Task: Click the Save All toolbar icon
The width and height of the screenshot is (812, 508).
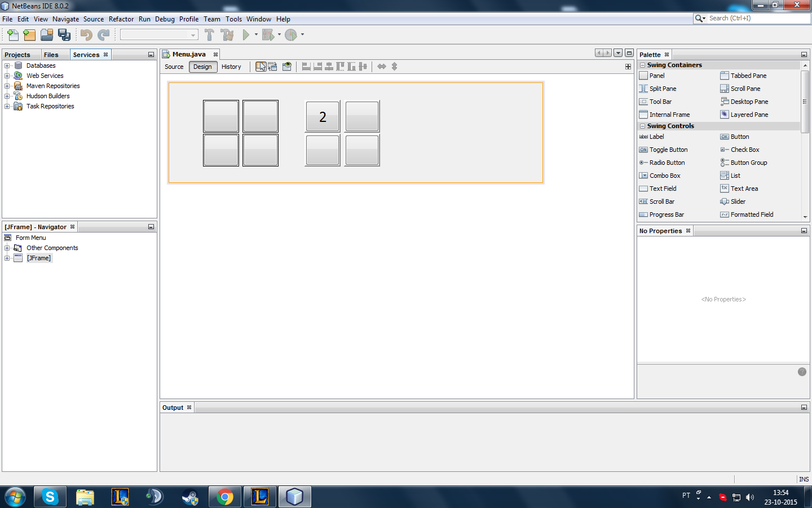Action: [x=64, y=35]
